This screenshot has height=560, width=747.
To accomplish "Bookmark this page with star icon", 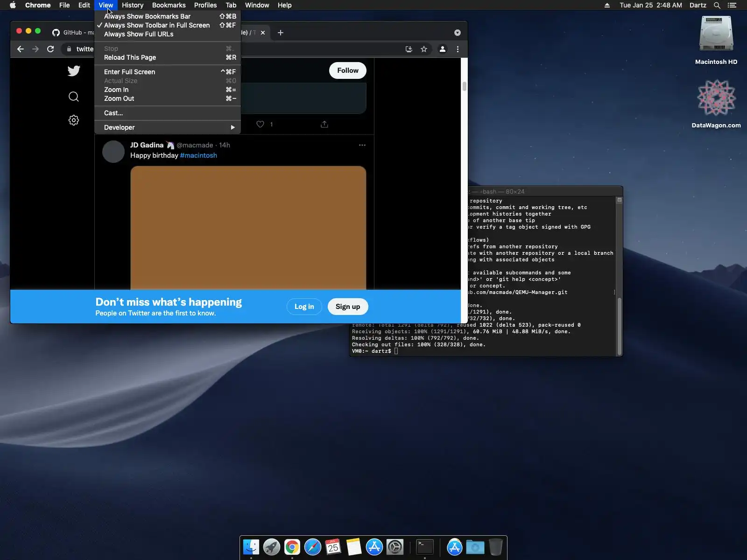I will [424, 49].
